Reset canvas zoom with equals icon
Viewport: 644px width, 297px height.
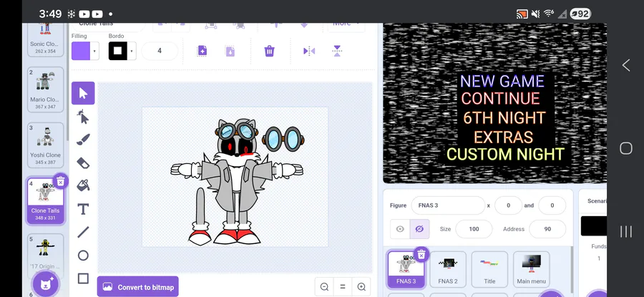click(343, 287)
